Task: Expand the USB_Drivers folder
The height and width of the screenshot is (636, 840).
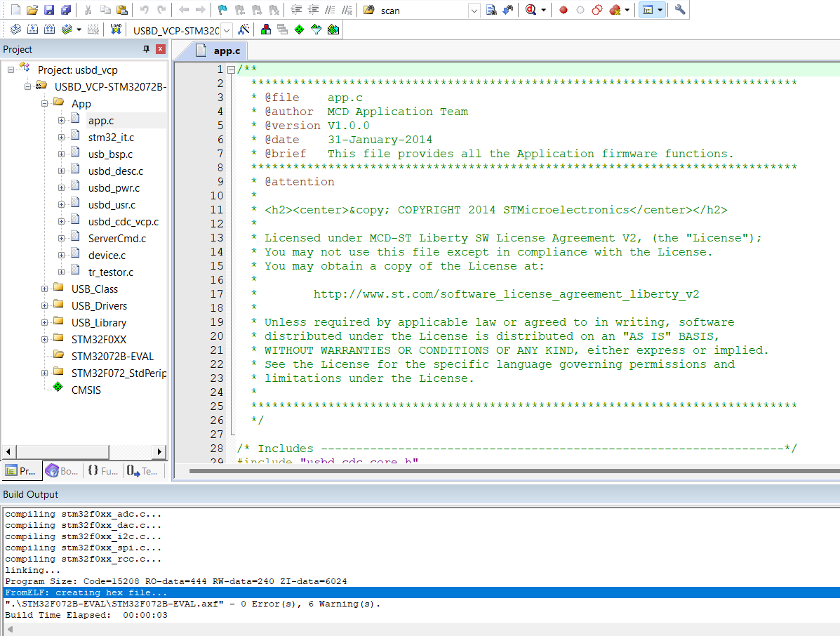Action: click(44, 305)
